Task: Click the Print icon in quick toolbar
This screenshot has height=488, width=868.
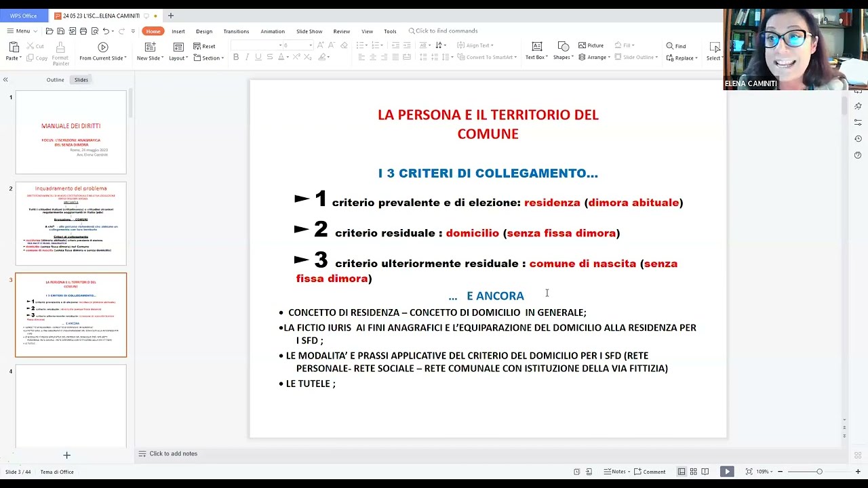Action: coord(83,31)
